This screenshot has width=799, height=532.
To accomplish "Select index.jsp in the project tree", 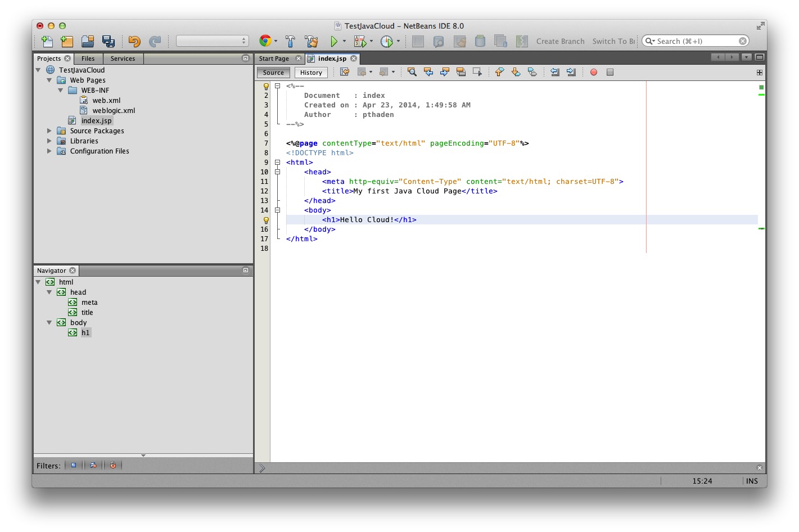I will point(96,121).
